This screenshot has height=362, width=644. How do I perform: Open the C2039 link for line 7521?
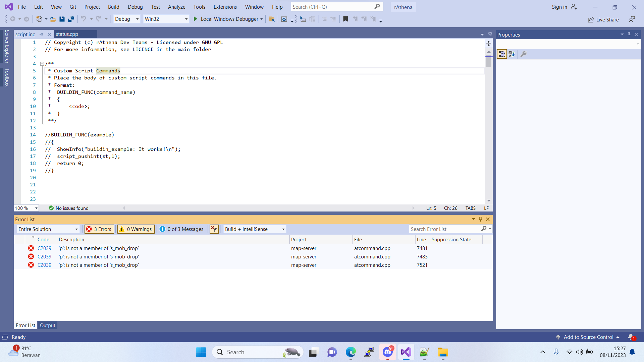44,265
